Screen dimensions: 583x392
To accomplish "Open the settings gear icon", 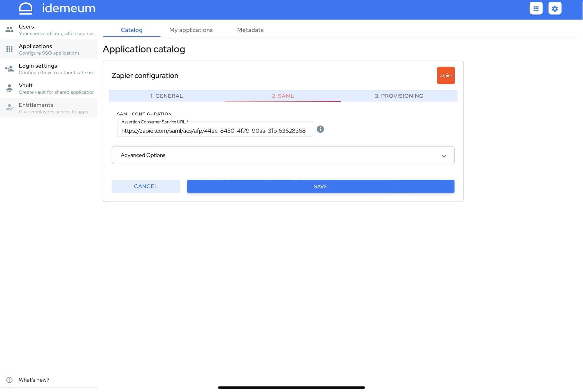I will pyautogui.click(x=555, y=9).
